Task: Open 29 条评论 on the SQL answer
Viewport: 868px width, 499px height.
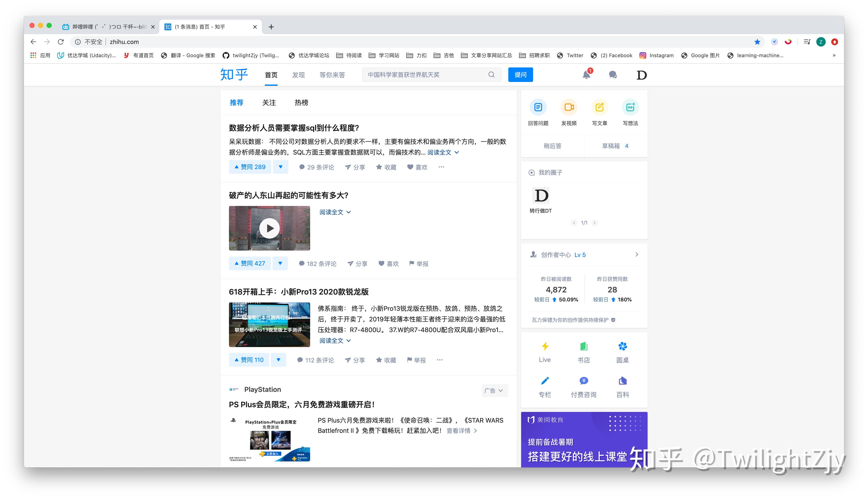Action: (316, 167)
